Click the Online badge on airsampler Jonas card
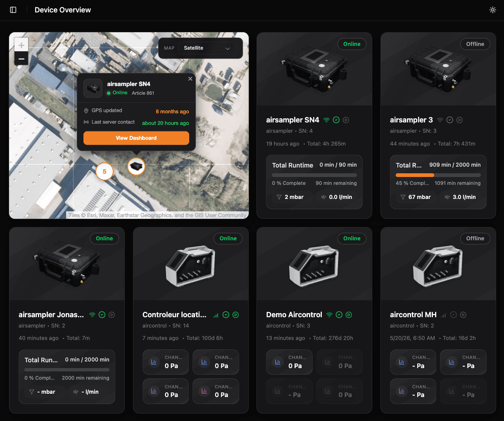504x421 pixels. (105, 238)
